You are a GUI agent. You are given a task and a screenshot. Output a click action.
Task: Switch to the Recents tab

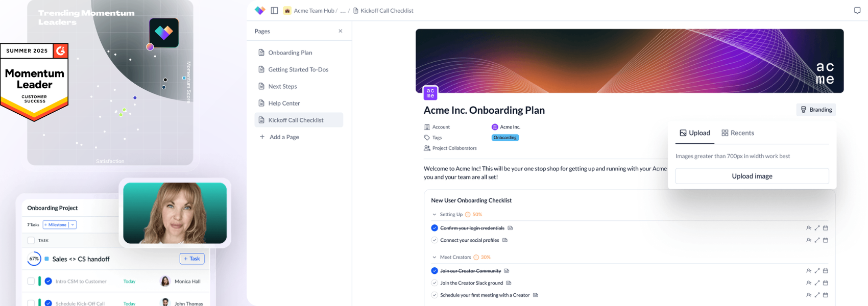(x=737, y=133)
